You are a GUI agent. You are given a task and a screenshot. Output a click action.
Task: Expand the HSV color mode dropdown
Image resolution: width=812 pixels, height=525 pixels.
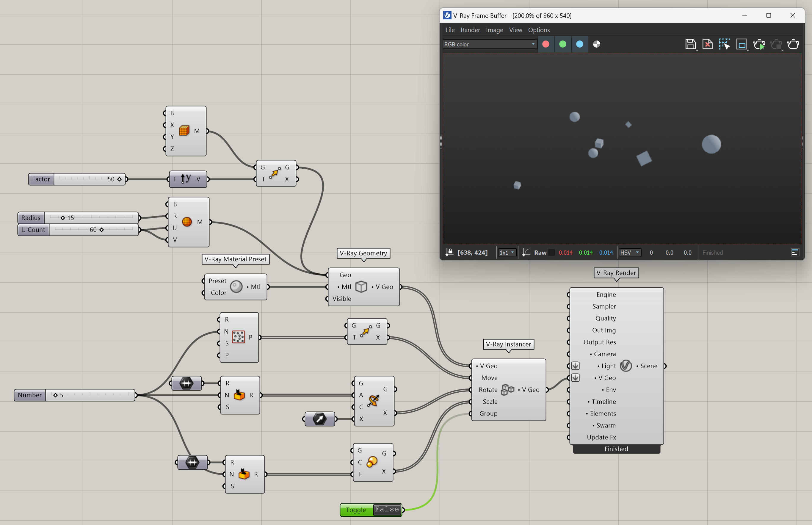click(x=630, y=253)
